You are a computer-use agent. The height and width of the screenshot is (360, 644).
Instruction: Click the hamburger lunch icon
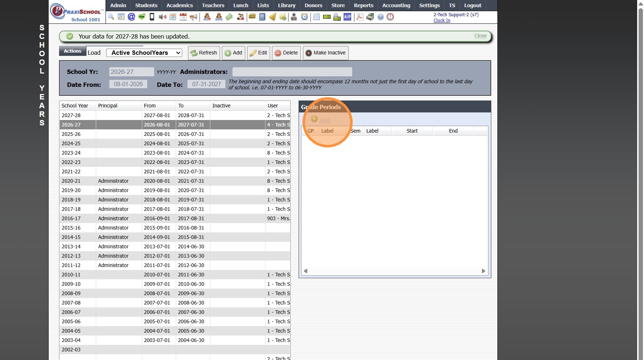tap(252, 17)
